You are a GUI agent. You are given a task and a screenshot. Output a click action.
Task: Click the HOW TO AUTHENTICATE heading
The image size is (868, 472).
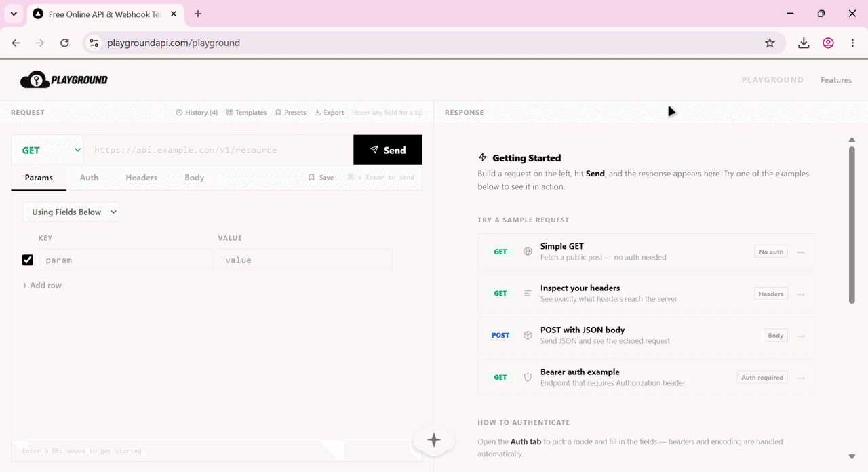[x=524, y=422]
